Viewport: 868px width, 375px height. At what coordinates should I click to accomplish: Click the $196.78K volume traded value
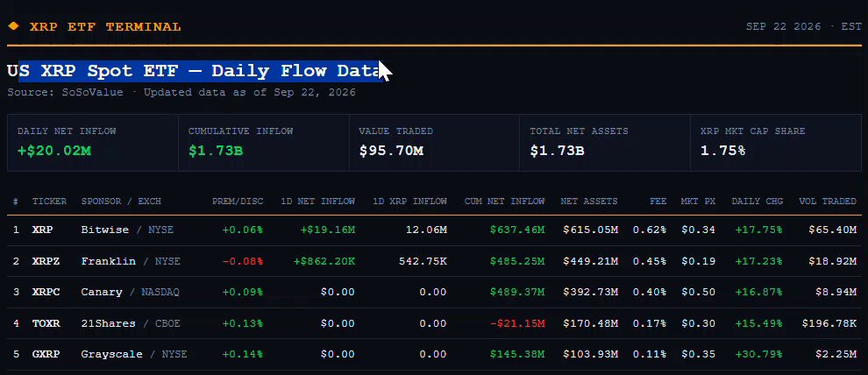tap(829, 323)
